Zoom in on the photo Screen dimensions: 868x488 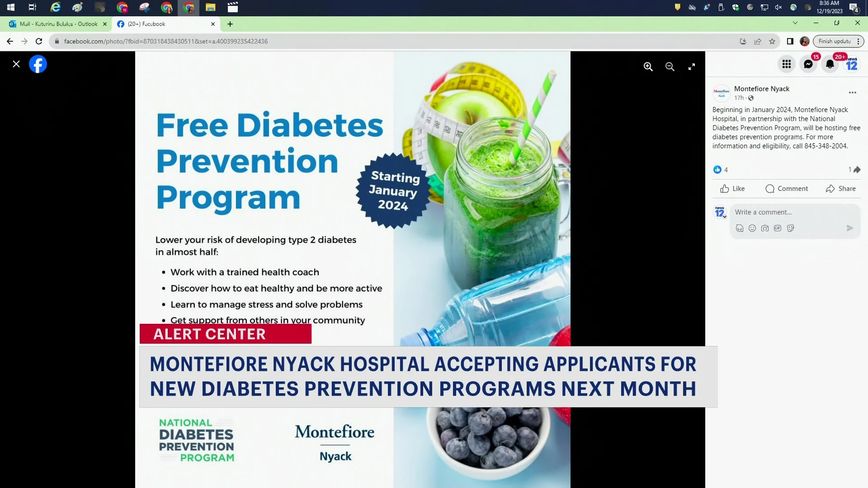(x=648, y=67)
